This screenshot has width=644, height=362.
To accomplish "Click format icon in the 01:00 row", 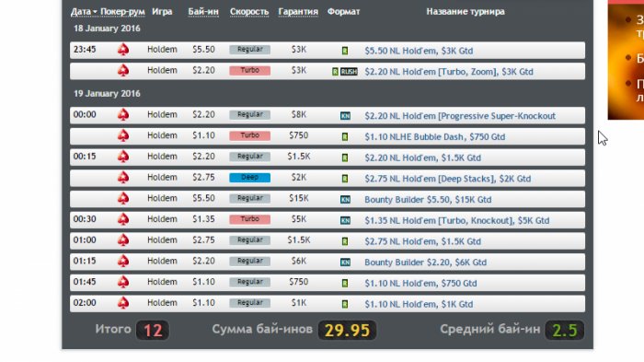I will (x=345, y=241).
